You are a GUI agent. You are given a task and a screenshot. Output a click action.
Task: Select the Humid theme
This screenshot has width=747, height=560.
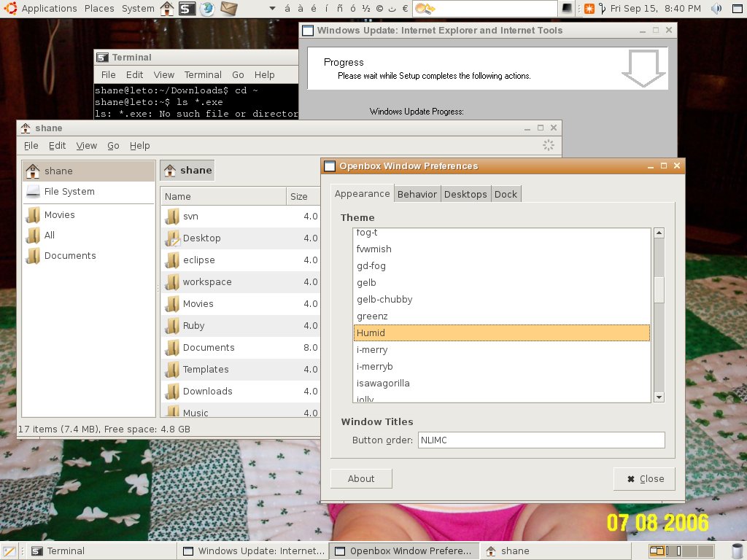pos(502,332)
